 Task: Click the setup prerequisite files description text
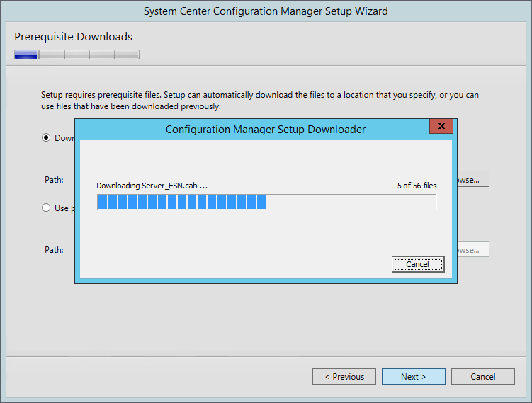pyautogui.click(x=260, y=101)
